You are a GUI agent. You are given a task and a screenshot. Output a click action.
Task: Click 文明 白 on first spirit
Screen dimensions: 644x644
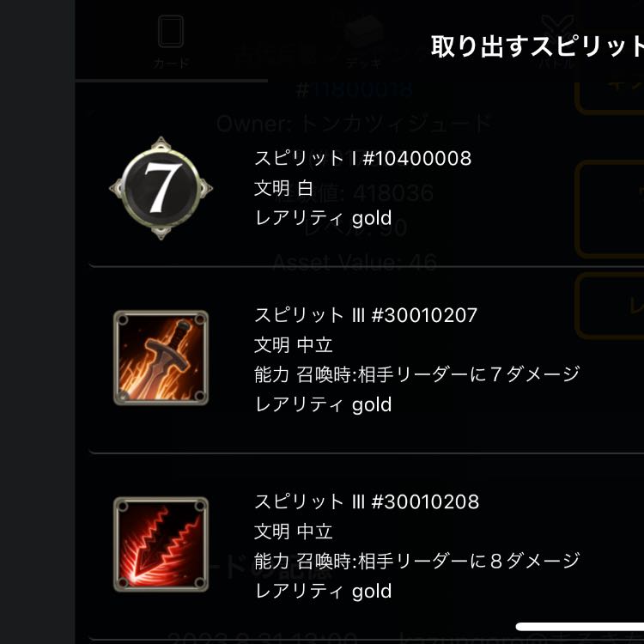(x=284, y=188)
